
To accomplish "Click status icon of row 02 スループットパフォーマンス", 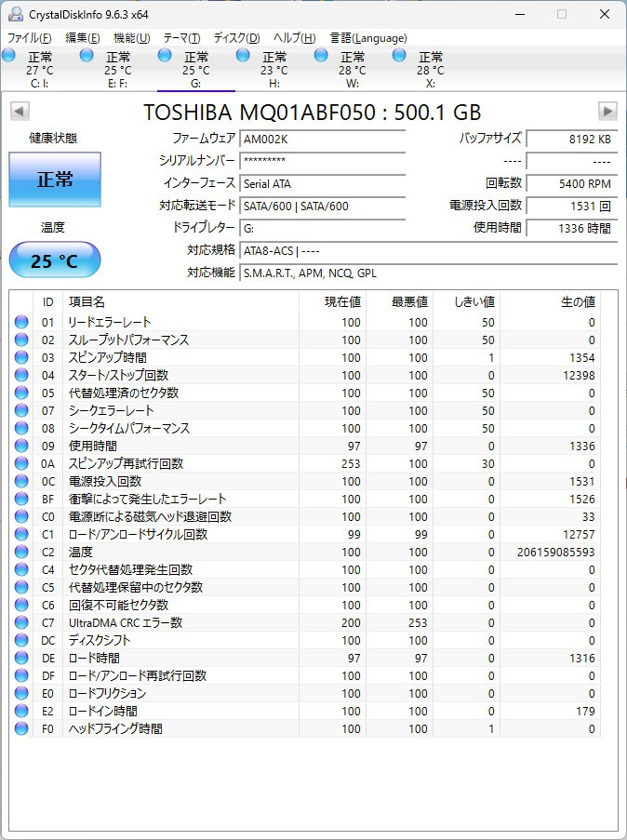I will [21, 340].
